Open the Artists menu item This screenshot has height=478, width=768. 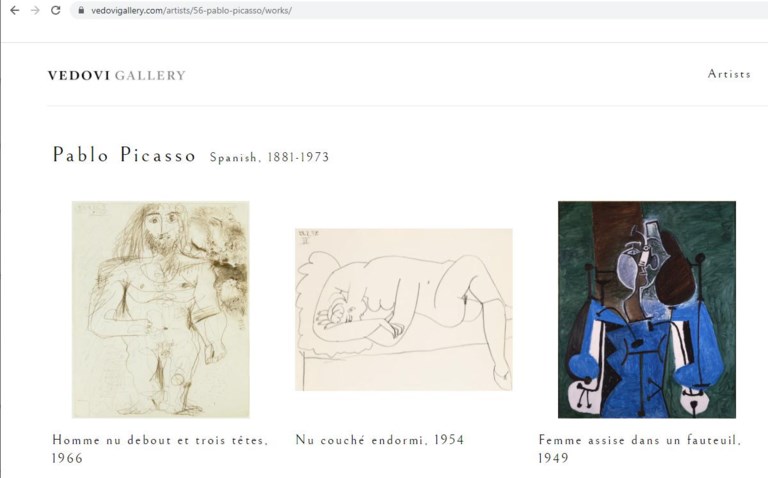tap(729, 74)
